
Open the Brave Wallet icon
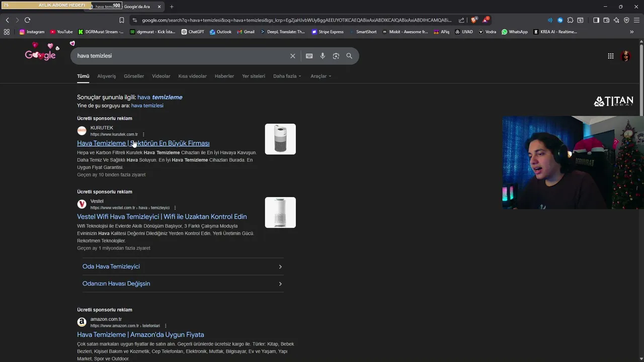pyautogui.click(x=606, y=20)
